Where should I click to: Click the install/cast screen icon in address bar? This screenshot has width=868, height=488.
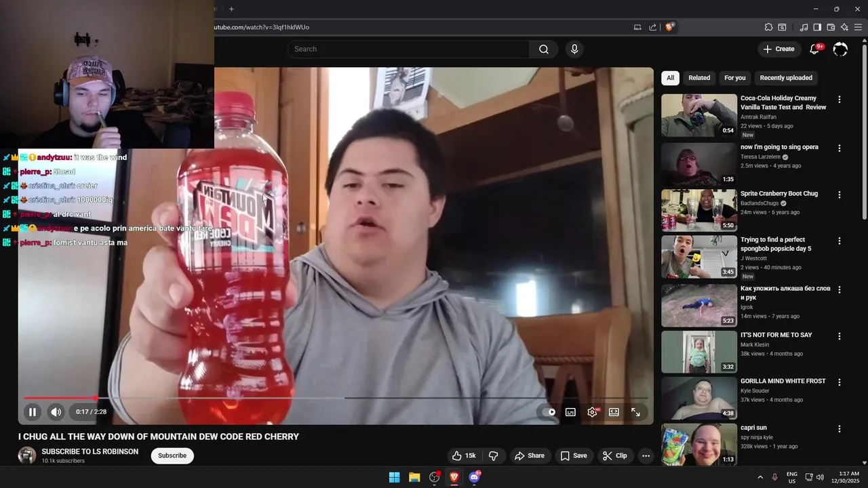pos(637,27)
